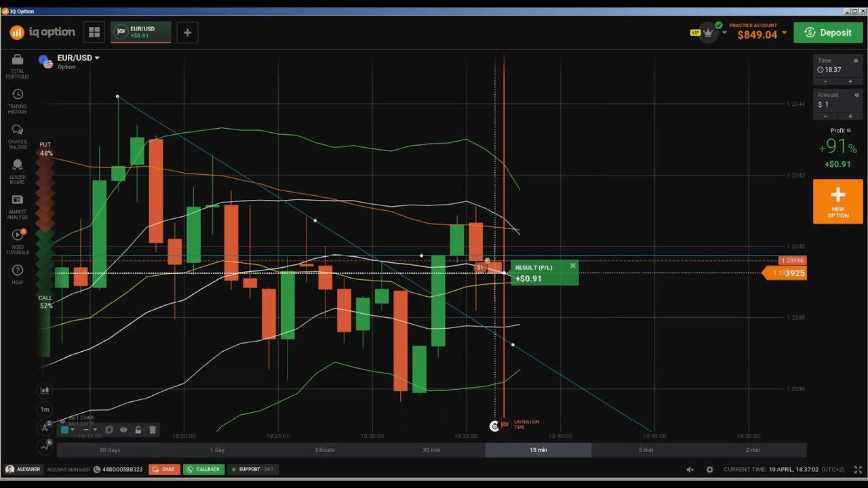This screenshot has height=488, width=868.
Task: Open the Total Portfolio briefcase icon
Action: pyautogui.click(x=18, y=60)
